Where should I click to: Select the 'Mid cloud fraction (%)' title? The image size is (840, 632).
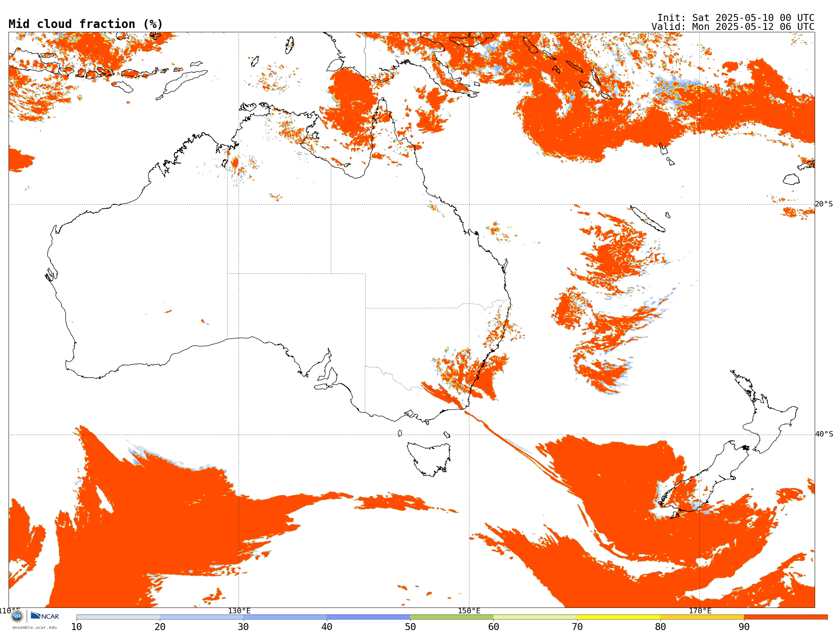click(86, 24)
